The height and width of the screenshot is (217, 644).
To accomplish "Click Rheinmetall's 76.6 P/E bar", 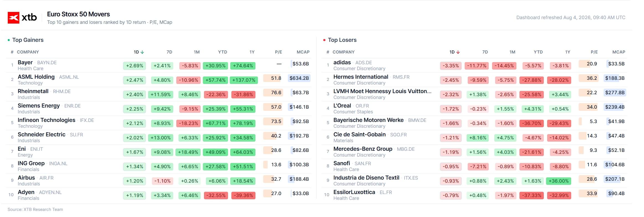I will (x=273, y=93).
